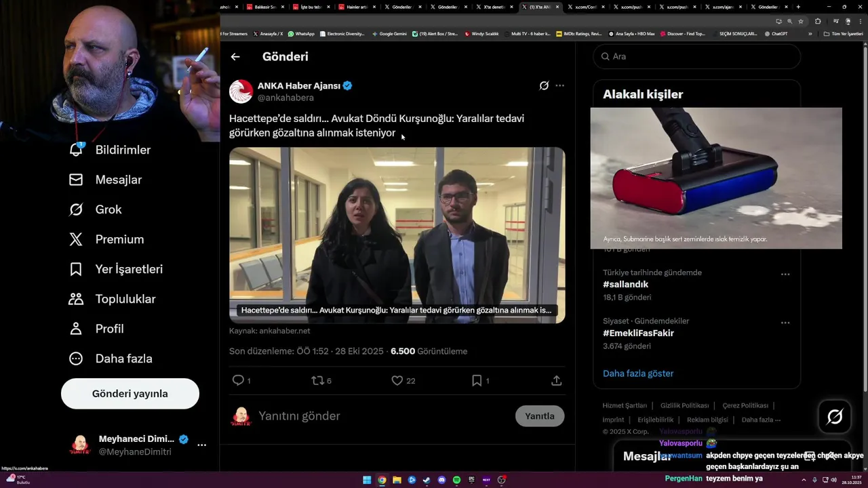Open Google Gemini bookmark
Image resolution: width=868 pixels, height=488 pixels.
tap(389, 34)
